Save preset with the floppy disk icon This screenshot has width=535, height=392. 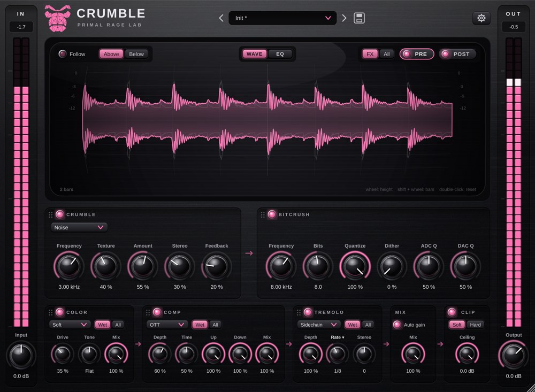click(359, 18)
